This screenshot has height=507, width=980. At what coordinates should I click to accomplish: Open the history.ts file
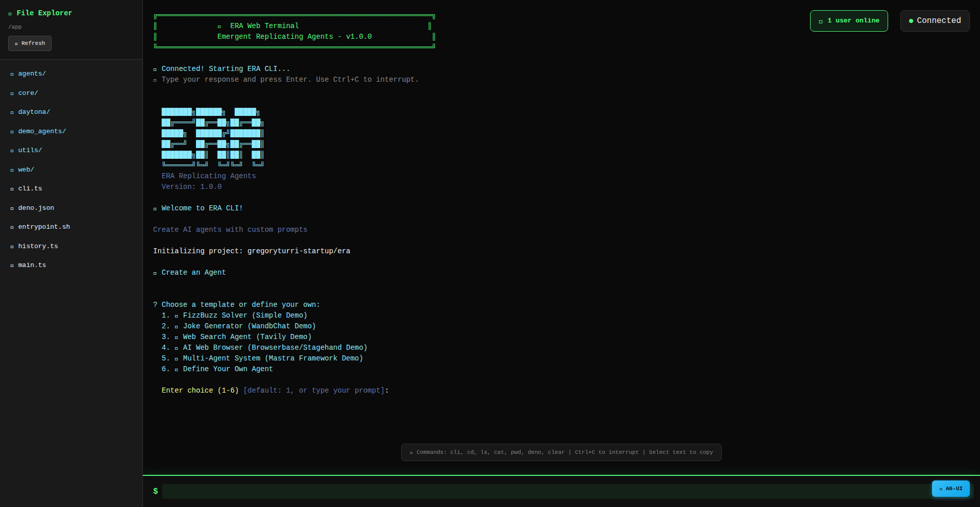[38, 246]
